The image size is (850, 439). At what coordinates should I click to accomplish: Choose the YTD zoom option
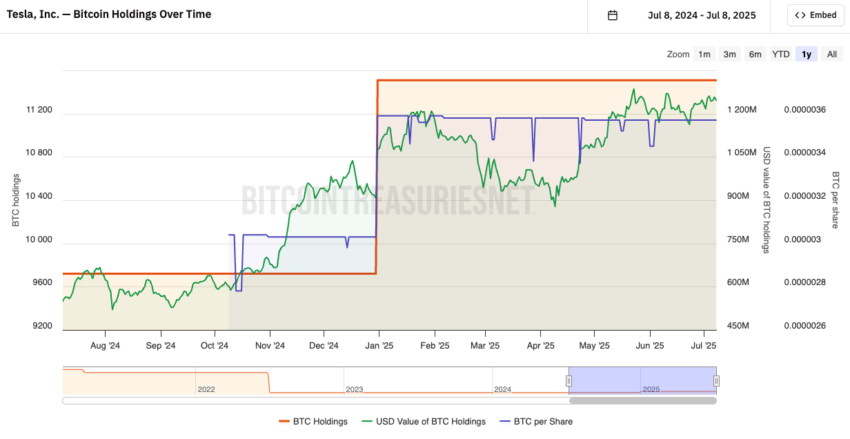pos(781,54)
